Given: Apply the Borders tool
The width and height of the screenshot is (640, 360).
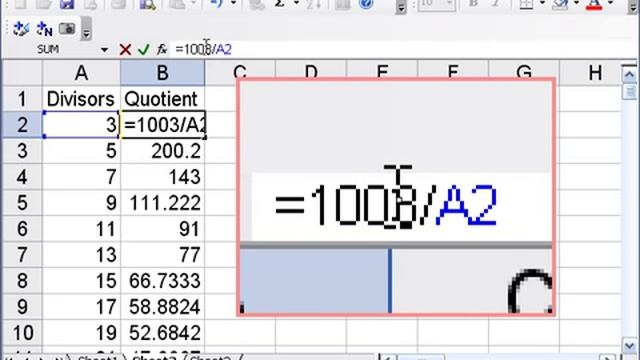Looking at the screenshot, I should click(527, 4).
